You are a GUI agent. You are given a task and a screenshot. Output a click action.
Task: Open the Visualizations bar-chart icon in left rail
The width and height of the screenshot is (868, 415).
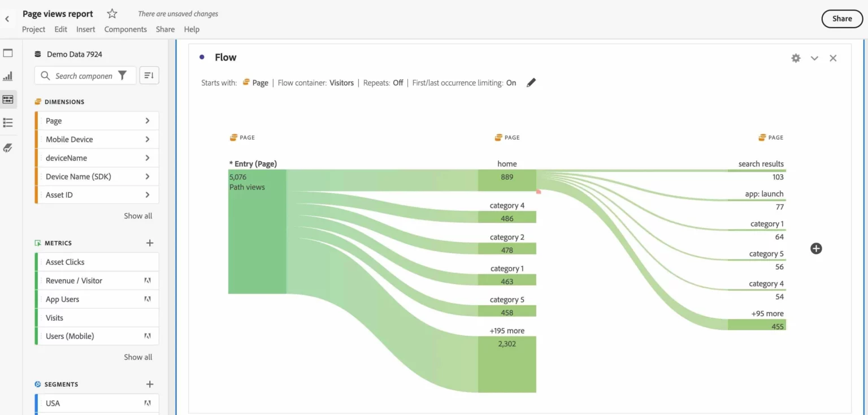pos(8,76)
